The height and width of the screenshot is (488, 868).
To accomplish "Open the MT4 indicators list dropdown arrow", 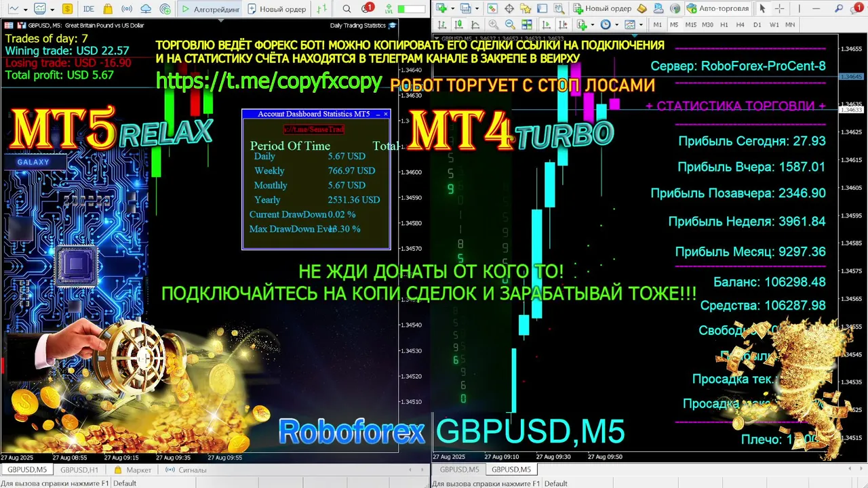I will (593, 25).
